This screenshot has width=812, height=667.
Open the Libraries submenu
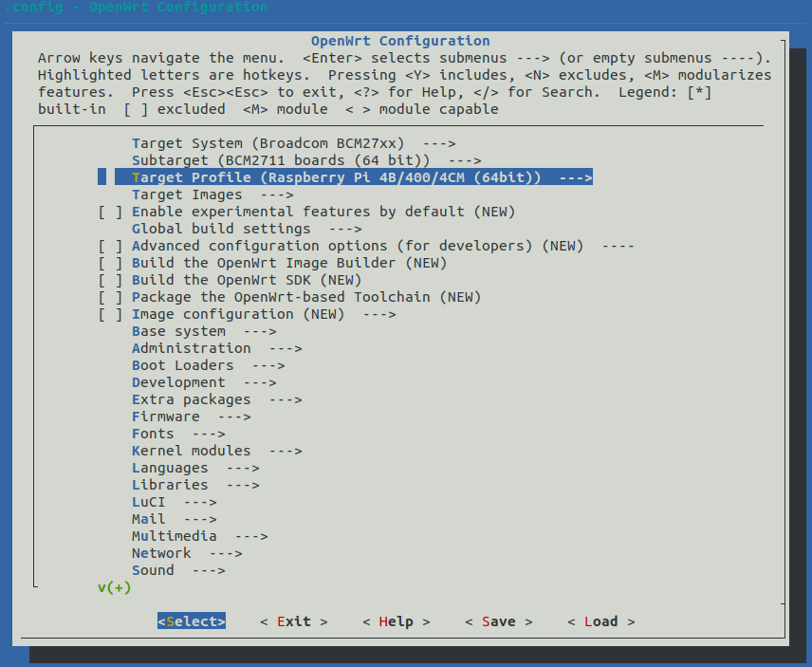195,485
